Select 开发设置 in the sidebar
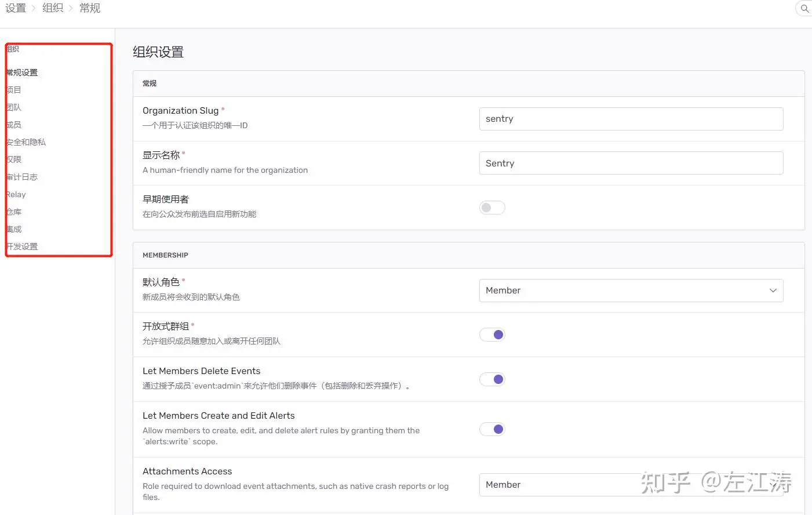The height and width of the screenshot is (515, 812). tap(22, 246)
